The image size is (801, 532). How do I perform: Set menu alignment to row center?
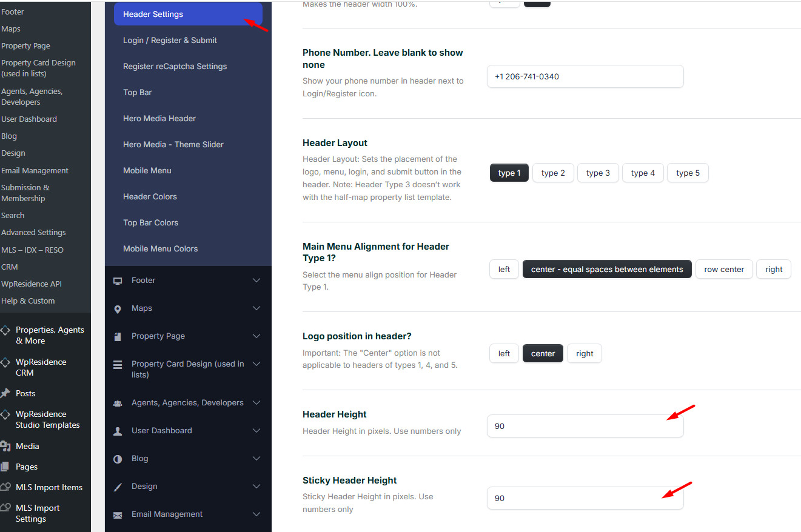724,270
